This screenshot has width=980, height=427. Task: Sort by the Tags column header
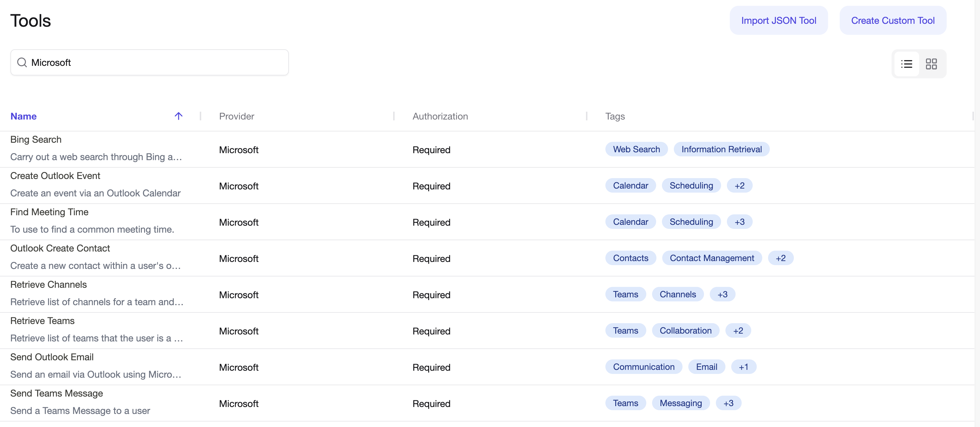615,116
